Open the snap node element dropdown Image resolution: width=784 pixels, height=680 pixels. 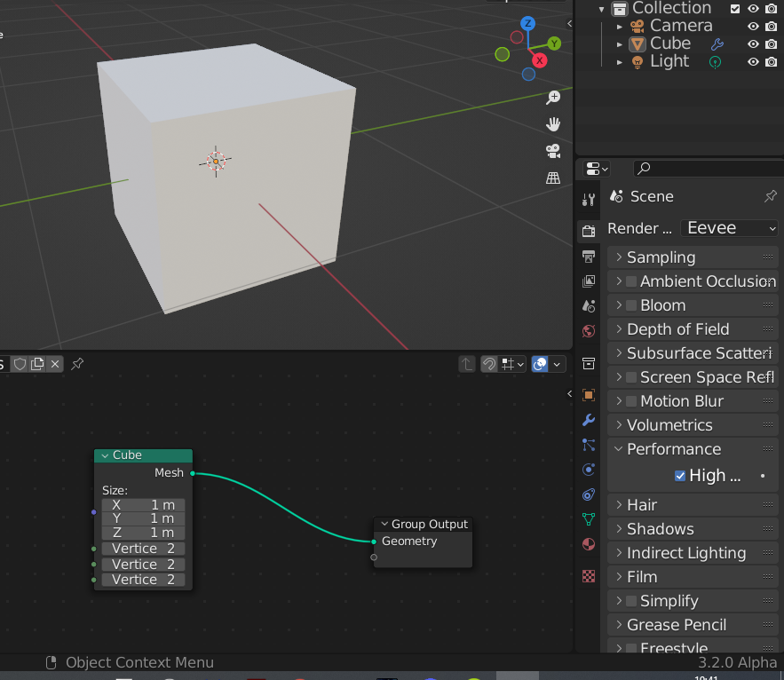coord(512,364)
